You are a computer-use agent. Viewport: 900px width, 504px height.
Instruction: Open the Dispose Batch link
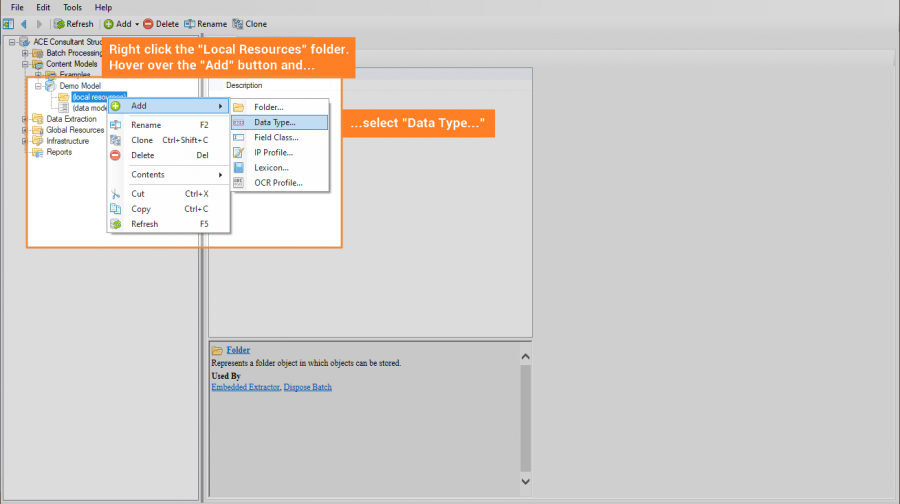coord(308,387)
